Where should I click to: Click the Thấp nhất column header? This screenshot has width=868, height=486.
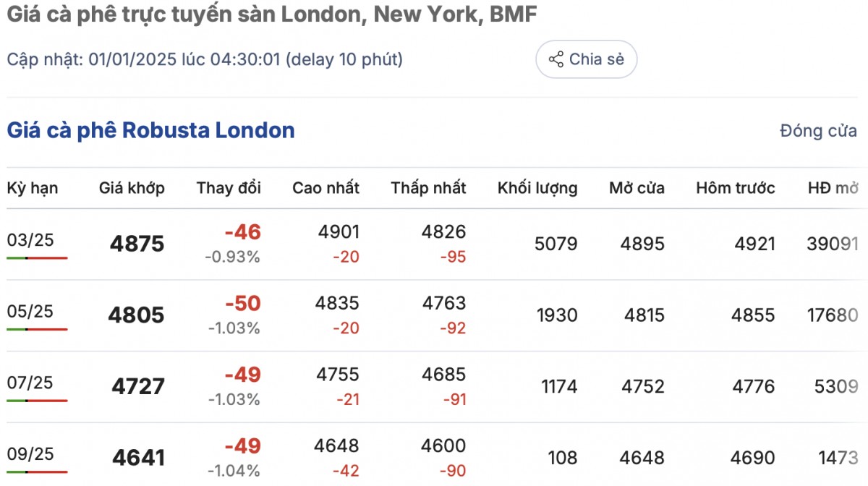pyautogui.click(x=428, y=189)
